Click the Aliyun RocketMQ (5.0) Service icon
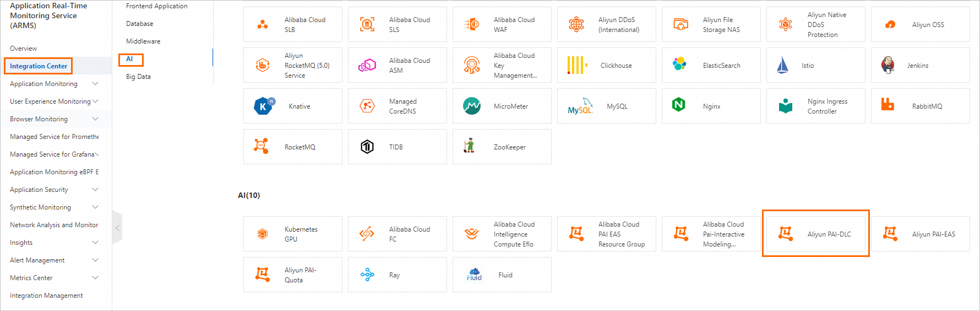 tap(263, 65)
